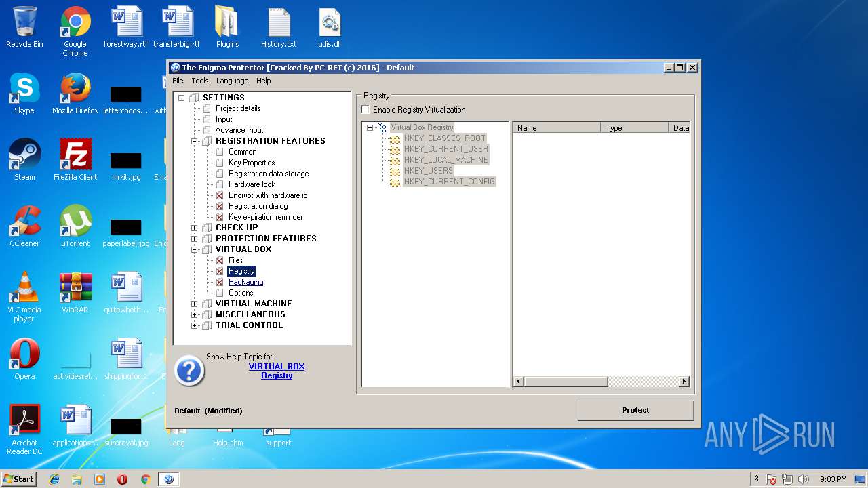Select Encrypt with hardware id item

[268, 195]
